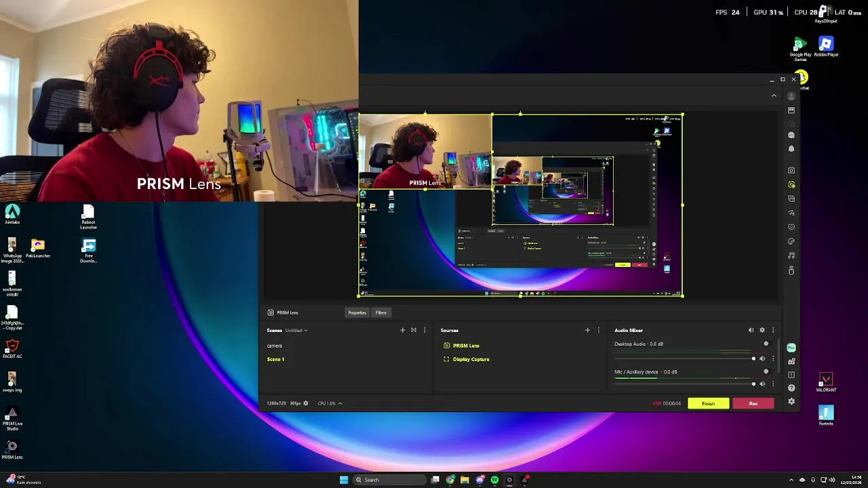This screenshot has height=488, width=868.
Task: Click the LIVE 00:06:06 timer text
Action: (x=667, y=403)
